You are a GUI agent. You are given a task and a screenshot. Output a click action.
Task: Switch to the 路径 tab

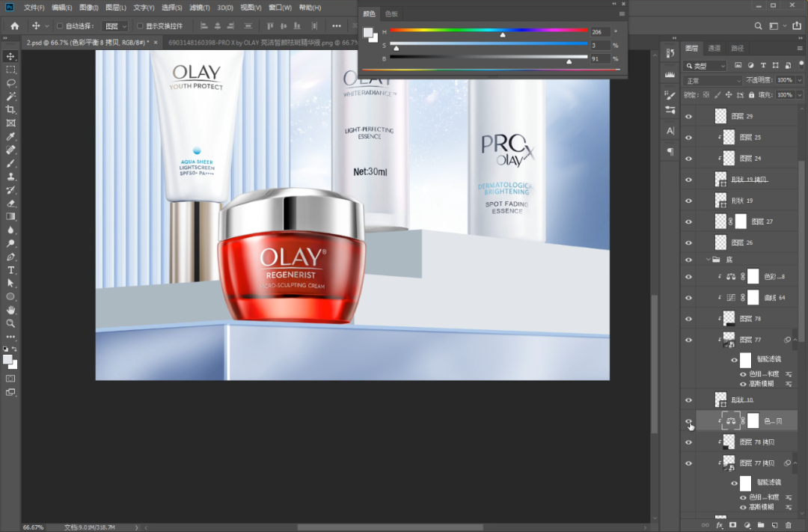tap(738, 49)
